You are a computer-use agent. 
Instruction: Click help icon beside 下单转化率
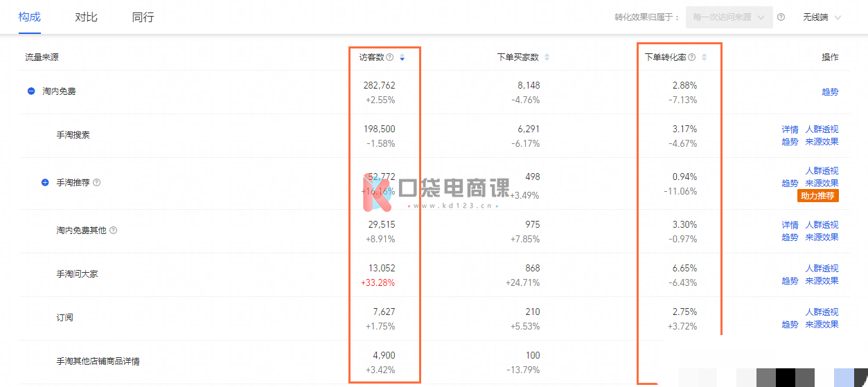coord(692,57)
